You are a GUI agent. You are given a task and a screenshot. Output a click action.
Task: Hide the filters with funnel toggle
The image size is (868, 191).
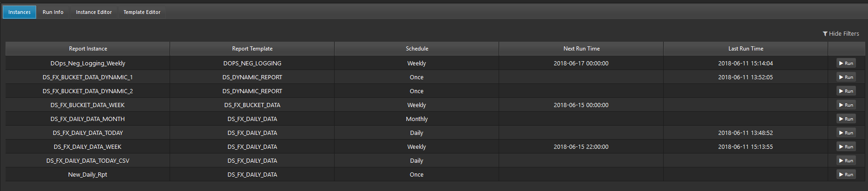point(841,33)
